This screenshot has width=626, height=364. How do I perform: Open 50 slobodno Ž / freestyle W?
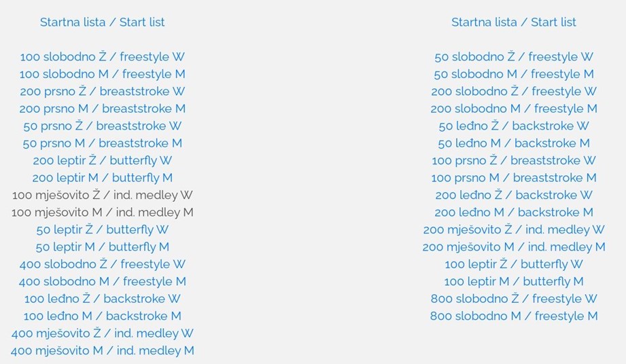coord(514,56)
